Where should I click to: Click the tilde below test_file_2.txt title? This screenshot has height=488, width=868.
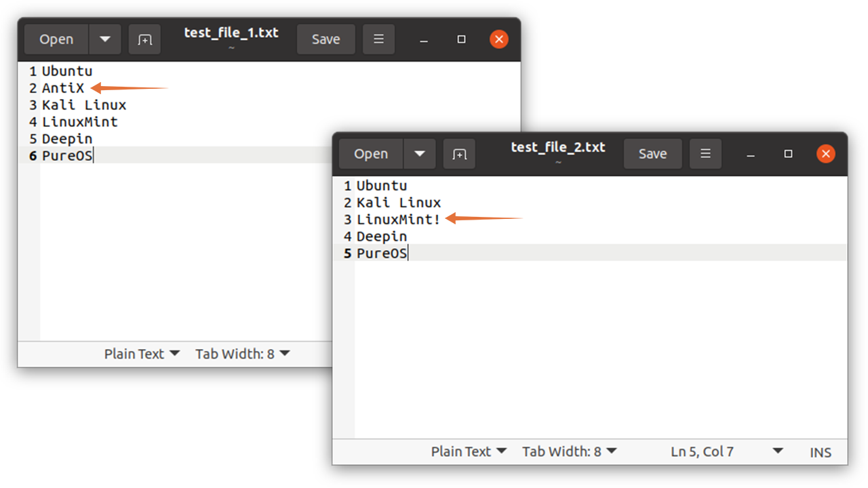(x=558, y=162)
